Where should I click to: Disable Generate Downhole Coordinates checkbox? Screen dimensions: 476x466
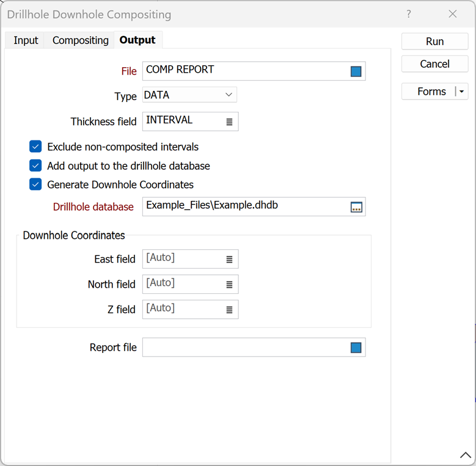coord(35,184)
